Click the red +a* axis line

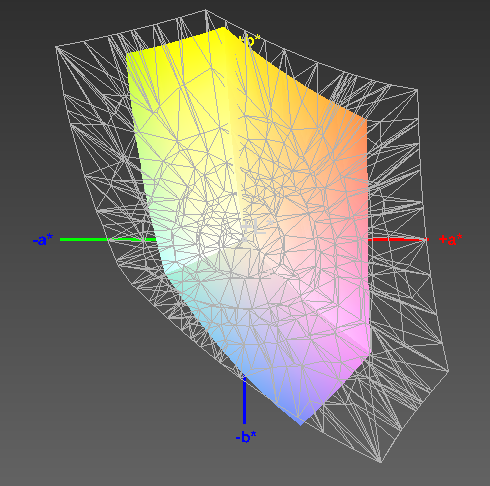tap(398, 240)
